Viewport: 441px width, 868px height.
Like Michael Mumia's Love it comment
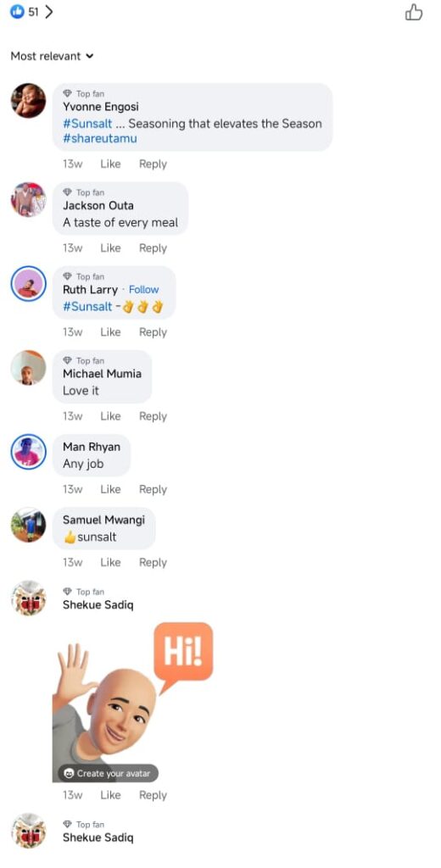(110, 416)
